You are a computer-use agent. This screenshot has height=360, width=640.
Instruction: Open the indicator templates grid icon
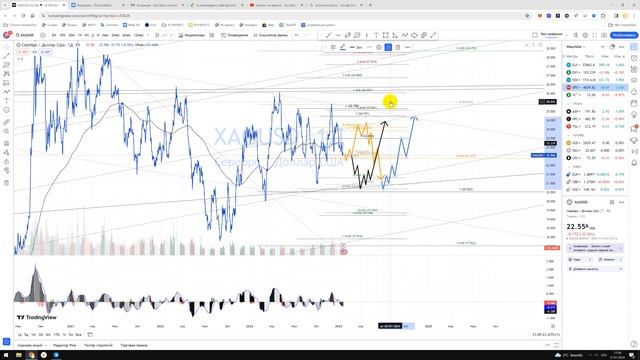pyautogui.click(x=211, y=35)
